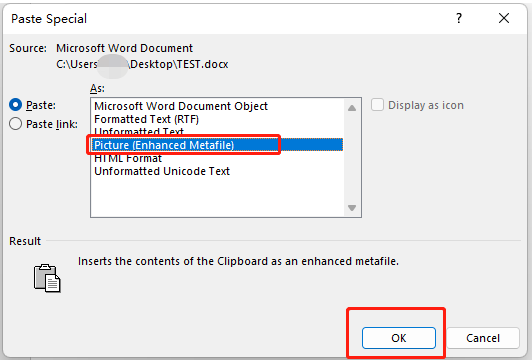Enable the Display as icon checkbox
This screenshot has width=532, height=360.
(x=377, y=105)
